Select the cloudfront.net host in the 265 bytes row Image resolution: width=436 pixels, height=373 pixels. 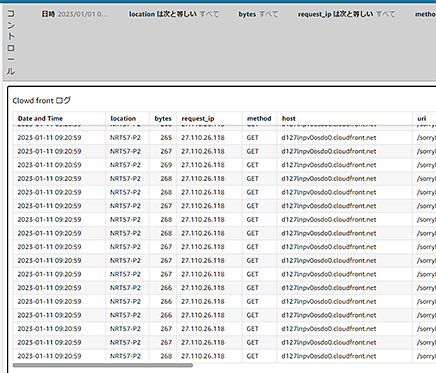[329, 138]
